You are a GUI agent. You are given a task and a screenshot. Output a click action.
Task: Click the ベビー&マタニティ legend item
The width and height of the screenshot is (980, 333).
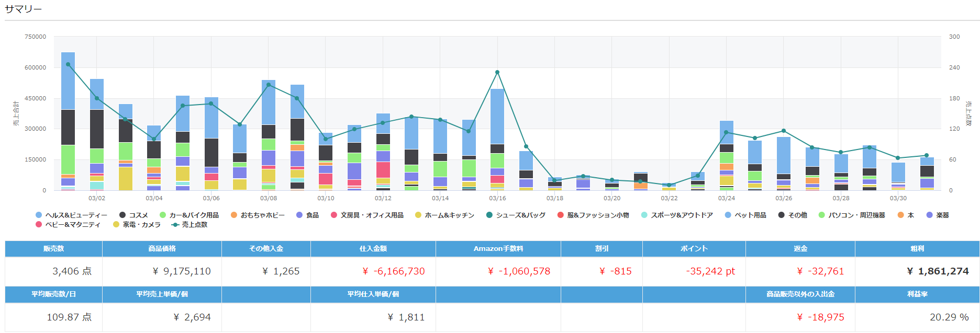tap(68, 225)
